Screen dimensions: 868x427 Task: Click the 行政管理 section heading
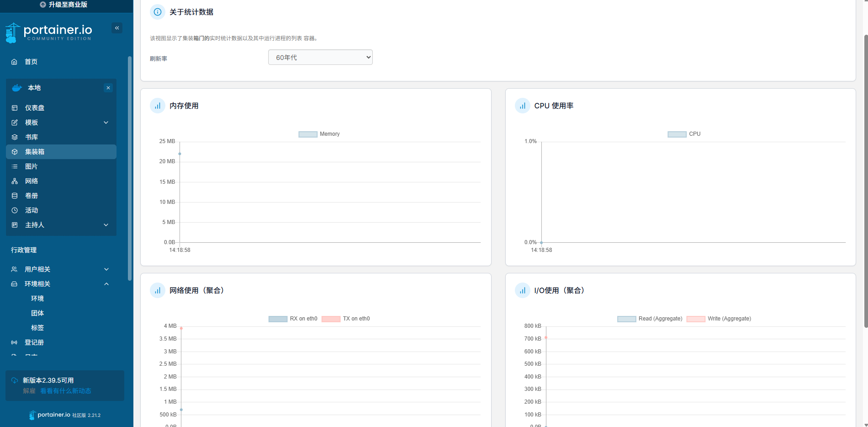(24, 250)
